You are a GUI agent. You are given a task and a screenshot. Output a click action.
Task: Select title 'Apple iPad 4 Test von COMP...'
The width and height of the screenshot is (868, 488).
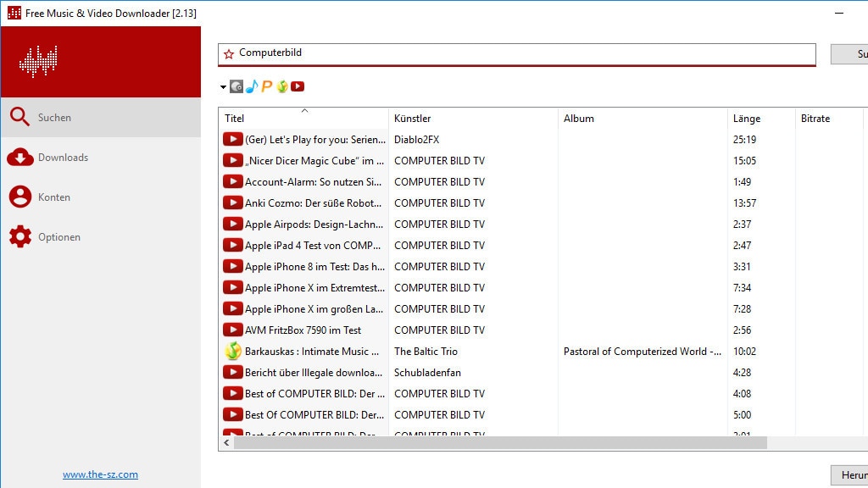click(313, 246)
